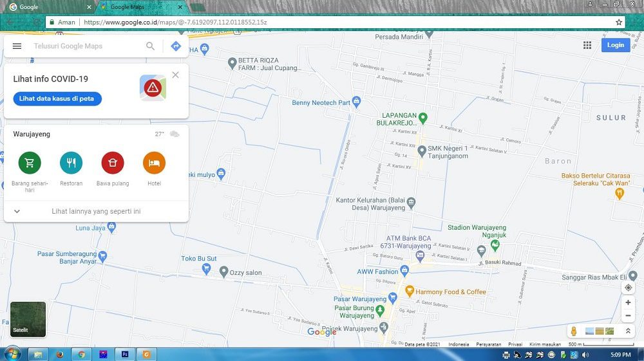
Task: Switch to Satelit map view thumbnail
Action: click(x=28, y=319)
